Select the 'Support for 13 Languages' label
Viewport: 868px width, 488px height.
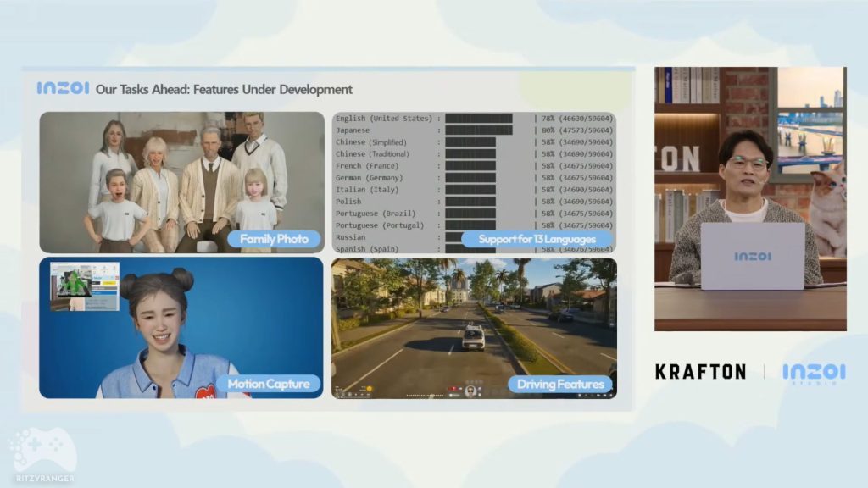tap(537, 239)
